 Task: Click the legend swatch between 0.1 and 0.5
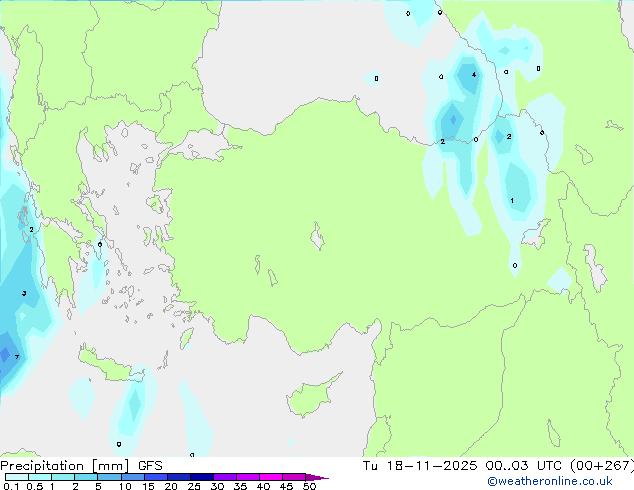click(x=17, y=477)
